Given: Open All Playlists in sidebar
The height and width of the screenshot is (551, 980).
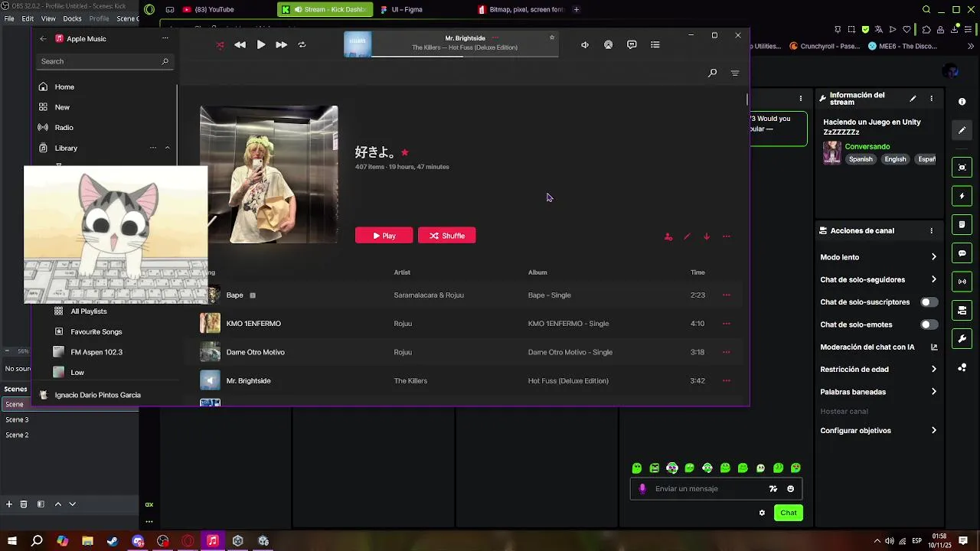Looking at the screenshot, I should click(89, 311).
